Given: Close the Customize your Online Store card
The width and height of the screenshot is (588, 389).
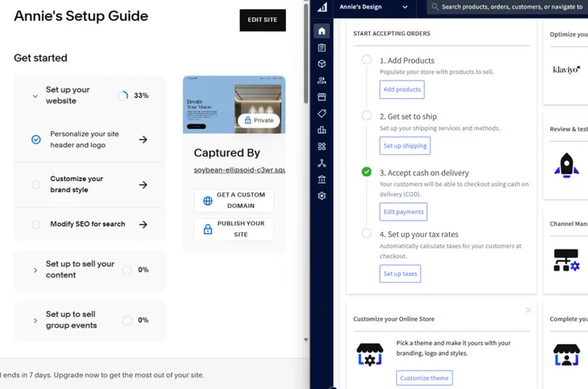Looking at the screenshot, I should tap(529, 310).
